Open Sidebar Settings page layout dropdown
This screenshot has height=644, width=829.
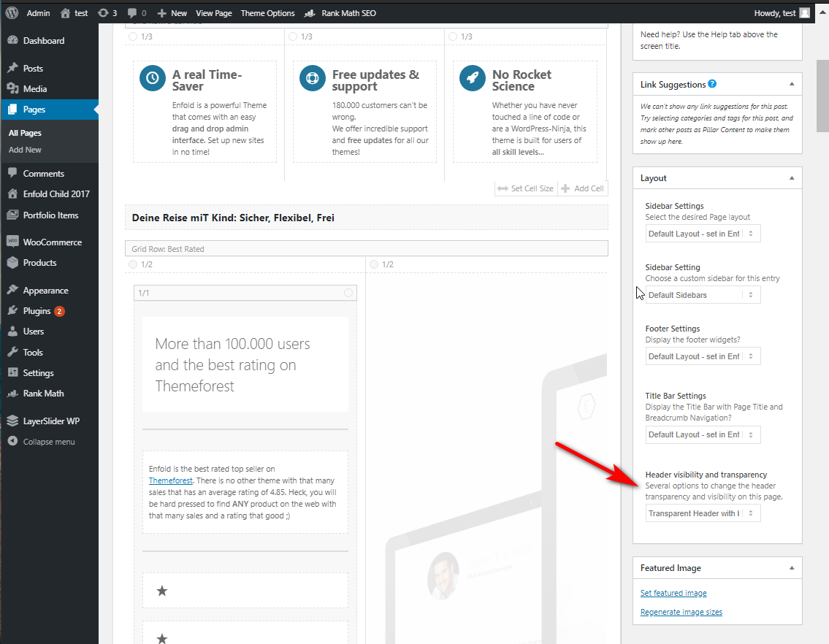tap(703, 234)
